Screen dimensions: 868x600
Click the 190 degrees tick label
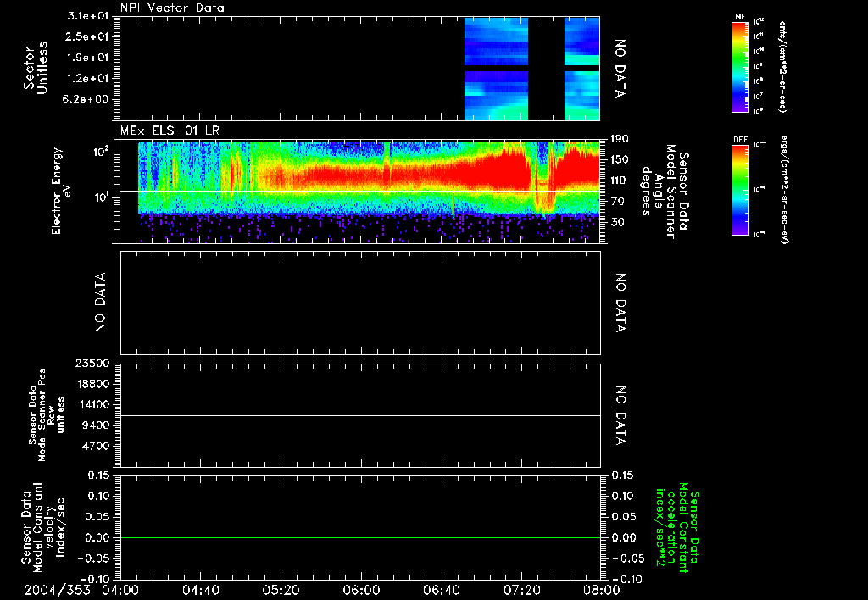[x=620, y=139]
